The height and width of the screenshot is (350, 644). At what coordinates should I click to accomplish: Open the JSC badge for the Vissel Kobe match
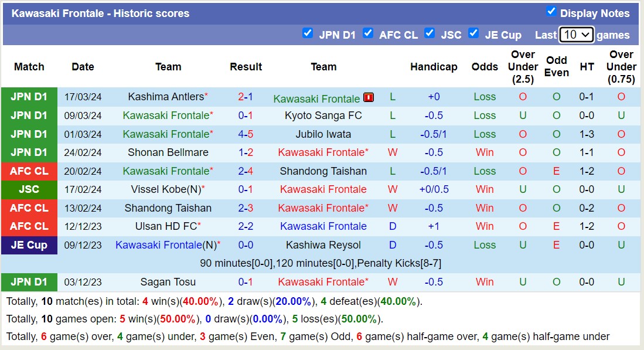[x=29, y=189]
